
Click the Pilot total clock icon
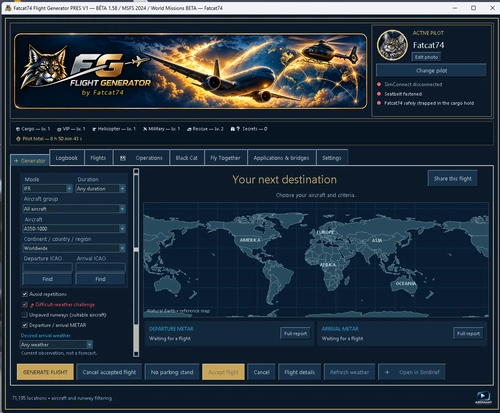point(18,139)
